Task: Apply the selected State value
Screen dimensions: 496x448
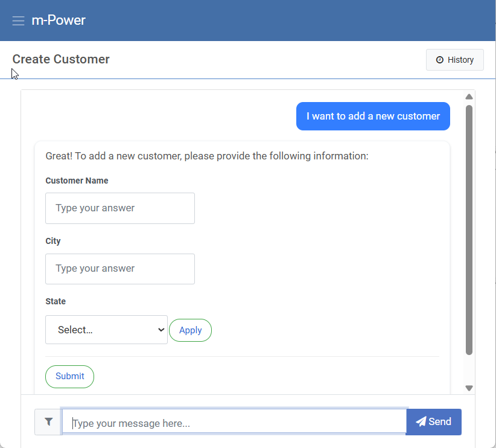Action: point(191,330)
